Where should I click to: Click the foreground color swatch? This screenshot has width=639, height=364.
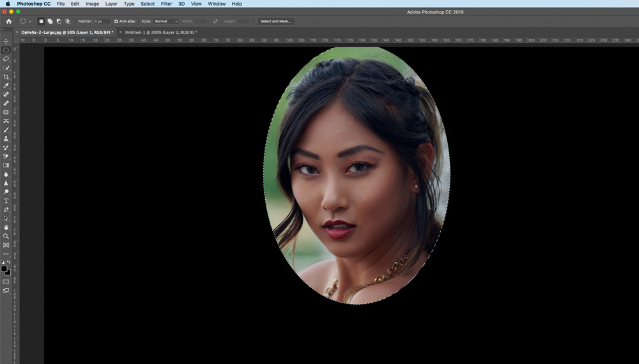(4, 269)
